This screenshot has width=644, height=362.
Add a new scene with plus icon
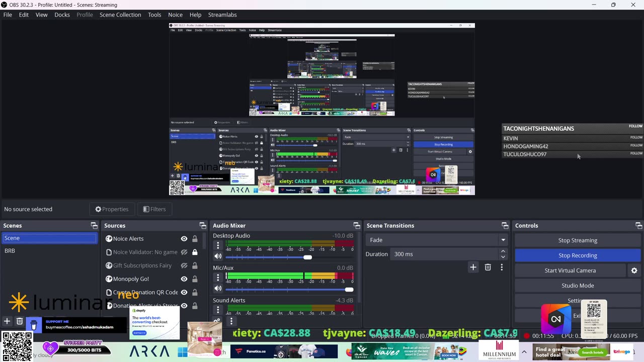7,321
